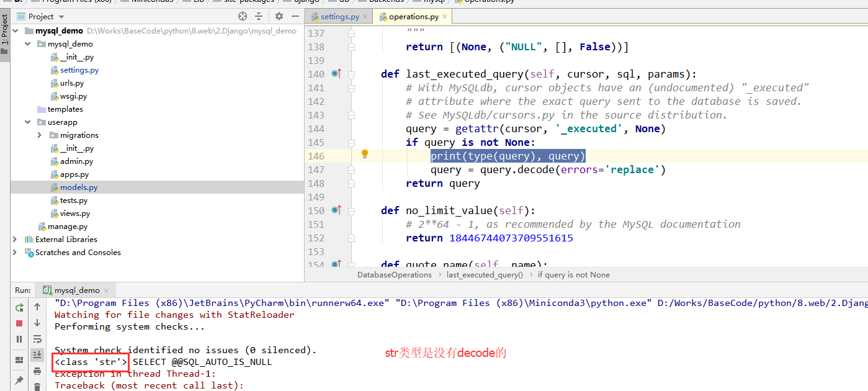Clear console with the trash icon

37,387
